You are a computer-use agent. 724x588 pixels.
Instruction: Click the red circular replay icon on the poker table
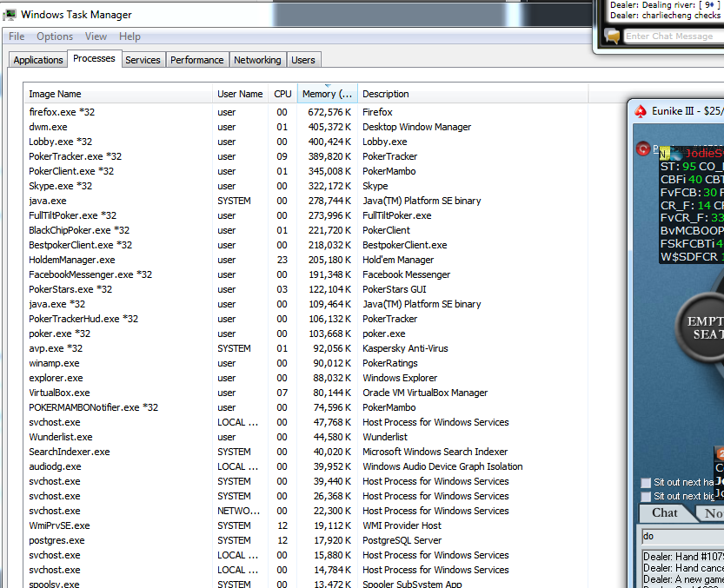pyautogui.click(x=643, y=149)
